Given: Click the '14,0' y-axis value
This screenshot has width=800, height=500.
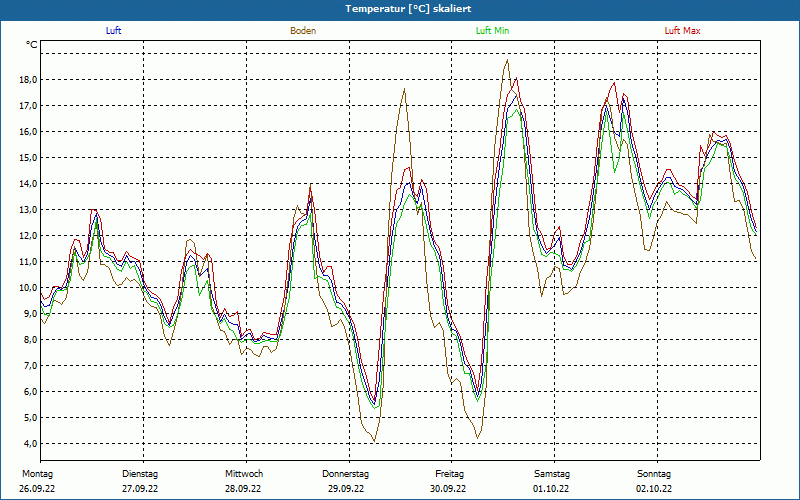Looking at the screenshot, I should coord(29,184).
